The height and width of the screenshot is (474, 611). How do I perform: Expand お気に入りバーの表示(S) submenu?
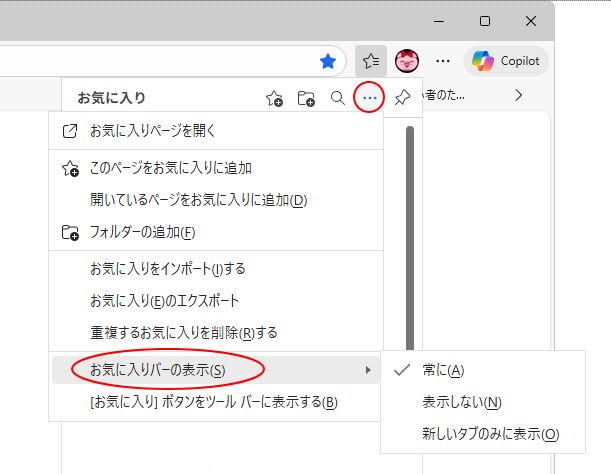click(215, 370)
